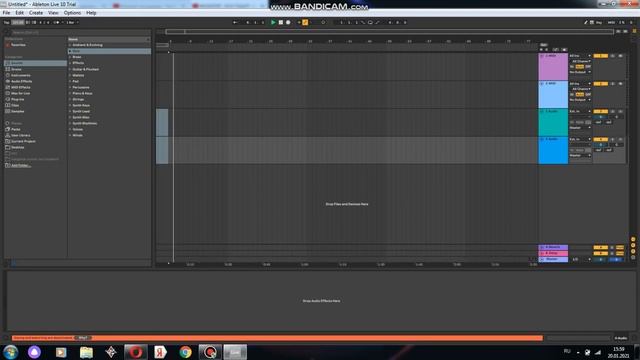Expand Guitar & Plucked sounds folder
This screenshot has width=640, height=360.
pos(70,69)
